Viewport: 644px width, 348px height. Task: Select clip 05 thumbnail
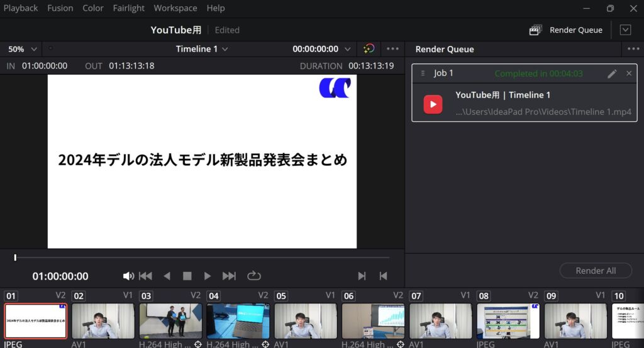pyautogui.click(x=306, y=321)
